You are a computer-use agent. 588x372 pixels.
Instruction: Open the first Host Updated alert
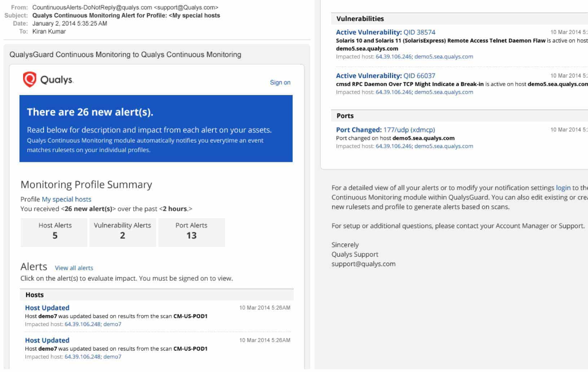click(47, 308)
